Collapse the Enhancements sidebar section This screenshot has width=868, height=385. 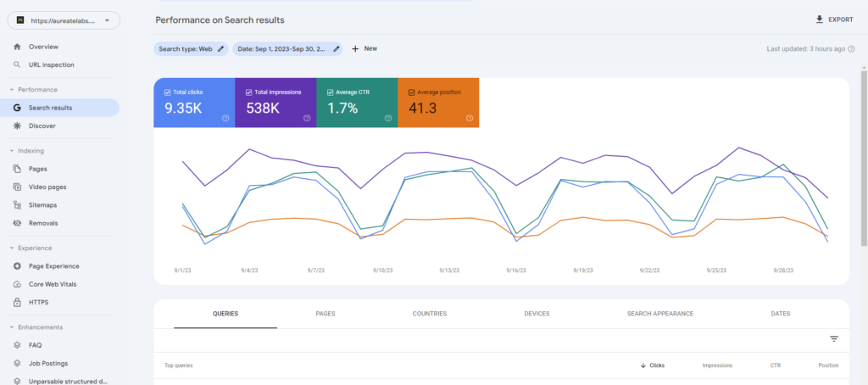click(x=12, y=327)
